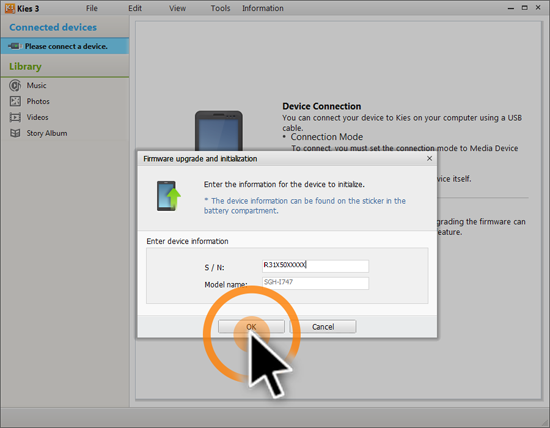Close the Firmware upgrade and initialization dialog
This screenshot has width=550, height=428.
click(x=429, y=159)
